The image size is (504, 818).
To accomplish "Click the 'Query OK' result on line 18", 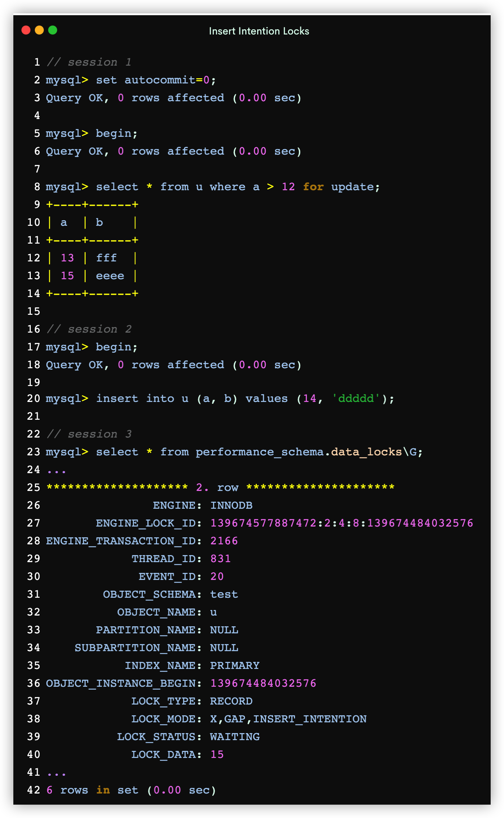I will (174, 365).
